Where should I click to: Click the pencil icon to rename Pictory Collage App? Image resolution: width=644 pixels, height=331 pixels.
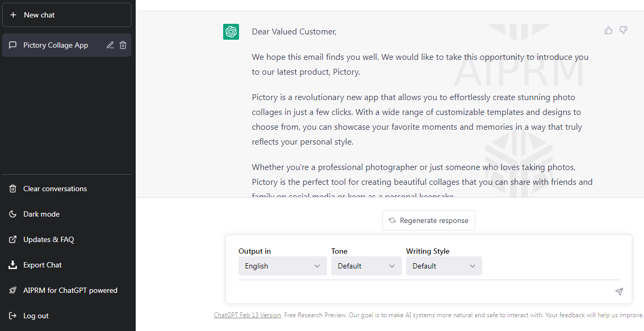click(x=110, y=45)
